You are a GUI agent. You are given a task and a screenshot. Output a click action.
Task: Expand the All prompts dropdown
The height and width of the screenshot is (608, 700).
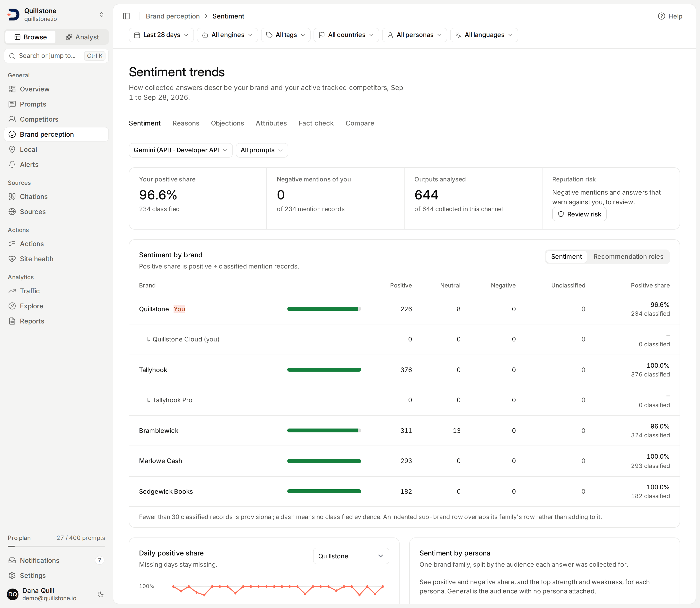pos(262,150)
